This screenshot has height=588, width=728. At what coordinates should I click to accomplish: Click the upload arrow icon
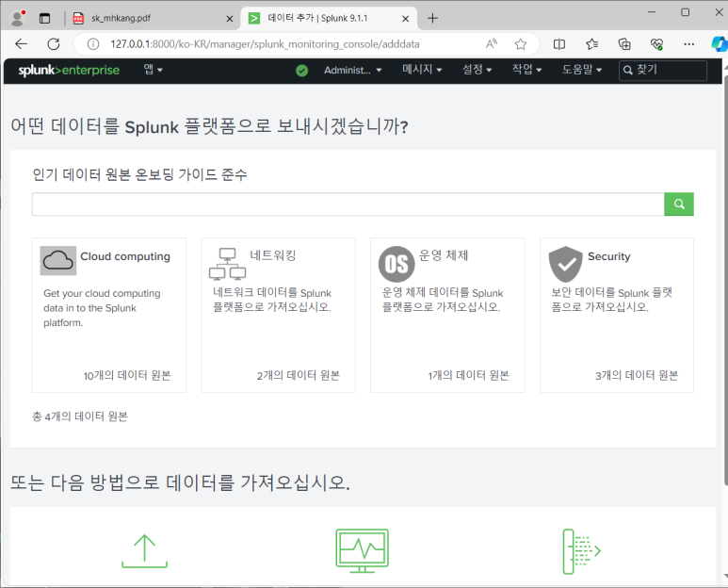tap(144, 551)
